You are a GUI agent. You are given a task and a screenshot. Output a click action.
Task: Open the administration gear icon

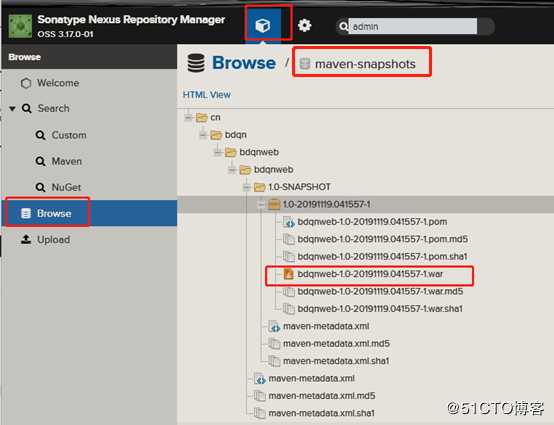(304, 25)
